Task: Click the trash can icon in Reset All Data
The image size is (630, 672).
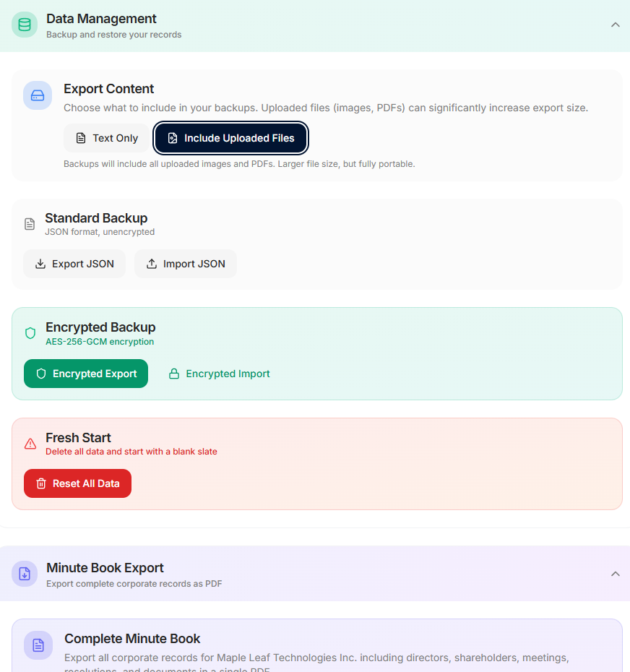Action: [41, 484]
